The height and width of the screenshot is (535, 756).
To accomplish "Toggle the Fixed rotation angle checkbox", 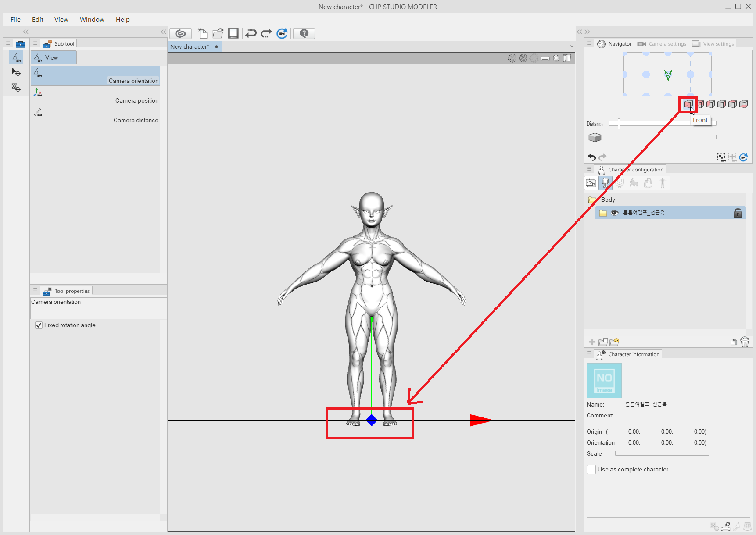I will point(39,325).
